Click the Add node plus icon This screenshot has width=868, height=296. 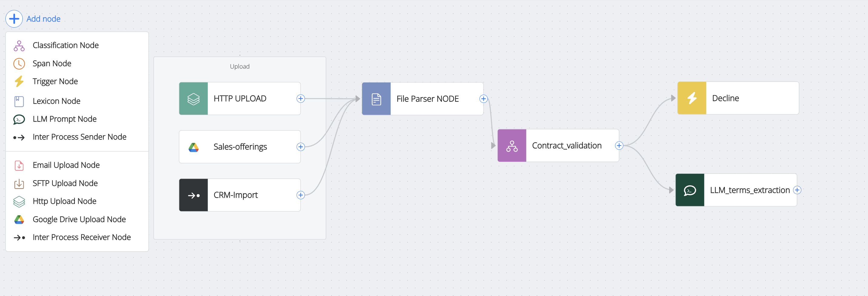(14, 19)
